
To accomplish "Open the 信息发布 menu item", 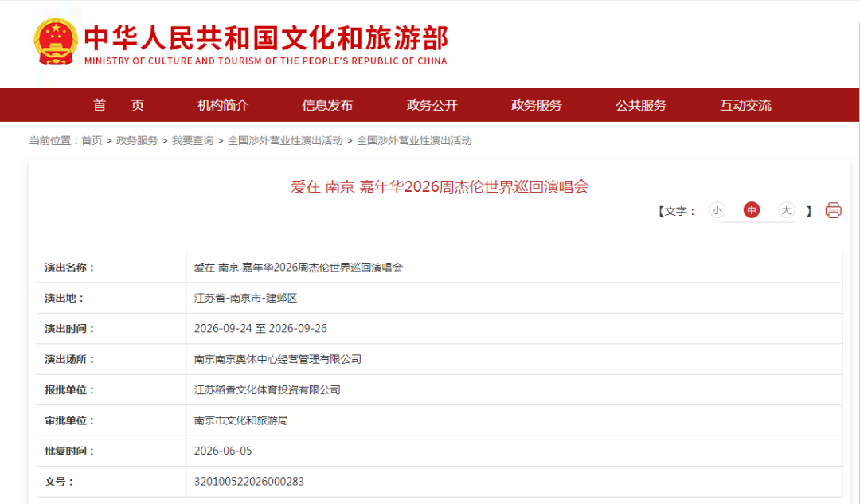I will tap(327, 105).
